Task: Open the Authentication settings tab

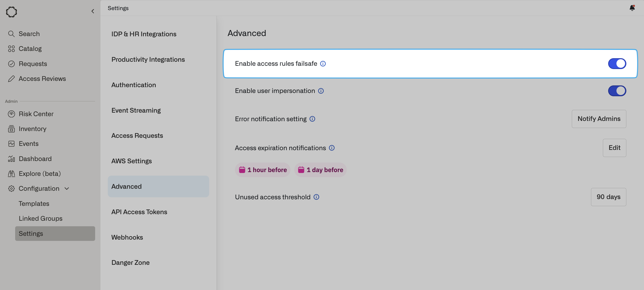Action: (133, 85)
